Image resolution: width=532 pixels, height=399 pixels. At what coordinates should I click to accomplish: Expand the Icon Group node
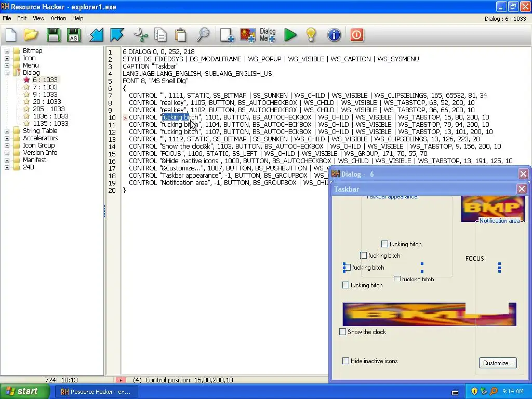pyautogui.click(x=7, y=145)
